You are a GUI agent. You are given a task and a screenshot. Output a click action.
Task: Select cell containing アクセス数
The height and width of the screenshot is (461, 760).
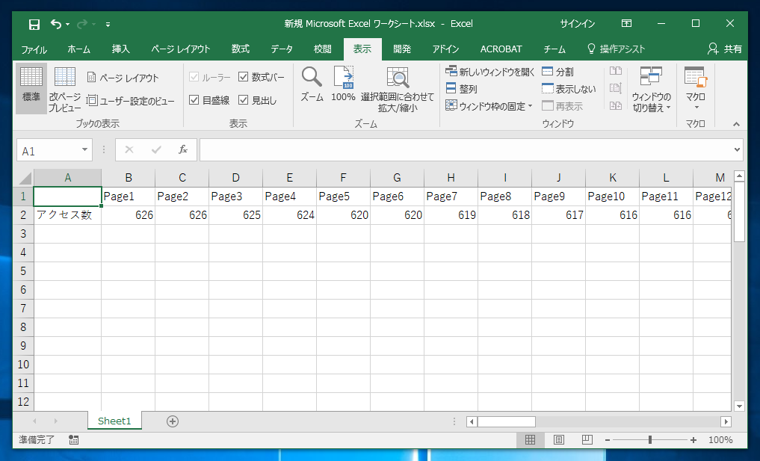coord(67,215)
